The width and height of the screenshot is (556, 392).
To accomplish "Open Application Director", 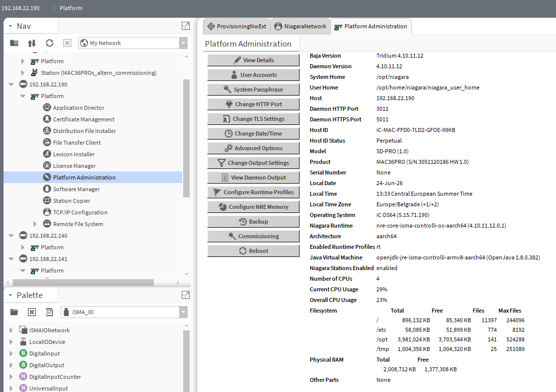I will tap(78, 108).
